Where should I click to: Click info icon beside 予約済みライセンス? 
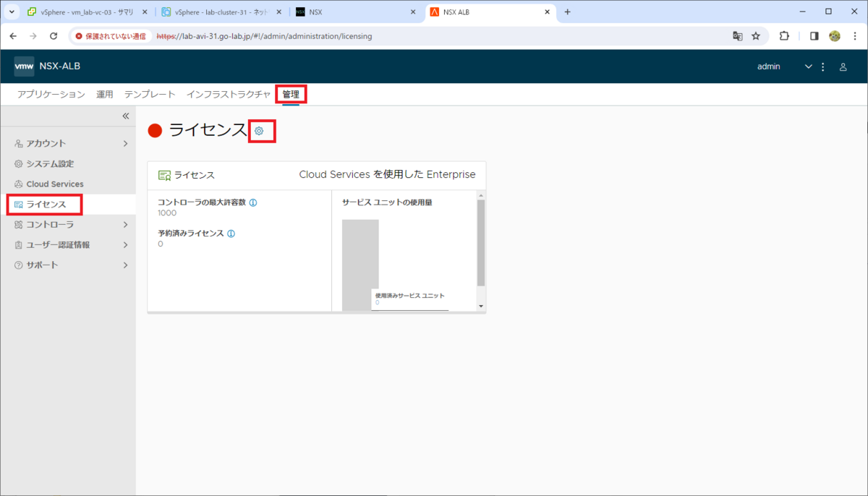[x=231, y=234]
